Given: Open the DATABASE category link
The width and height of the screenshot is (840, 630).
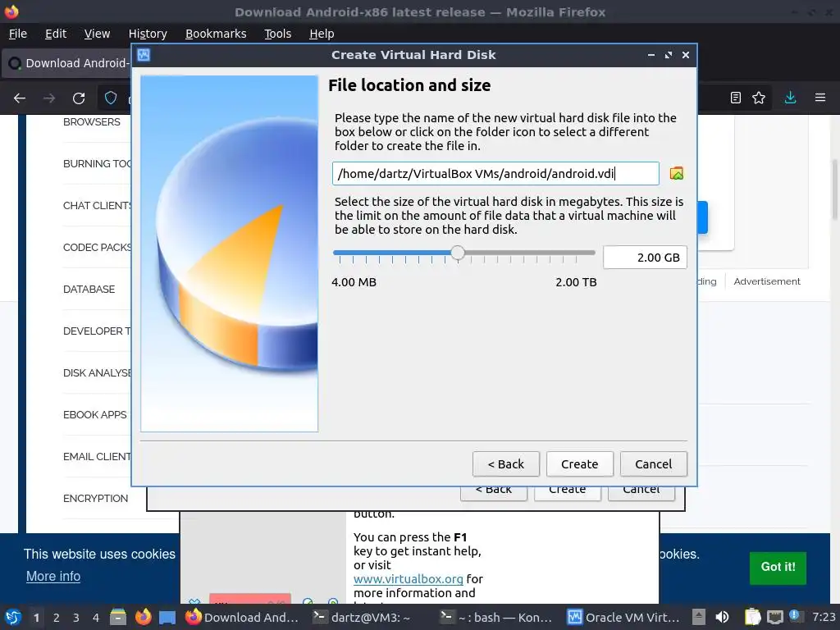Looking at the screenshot, I should [x=89, y=290].
